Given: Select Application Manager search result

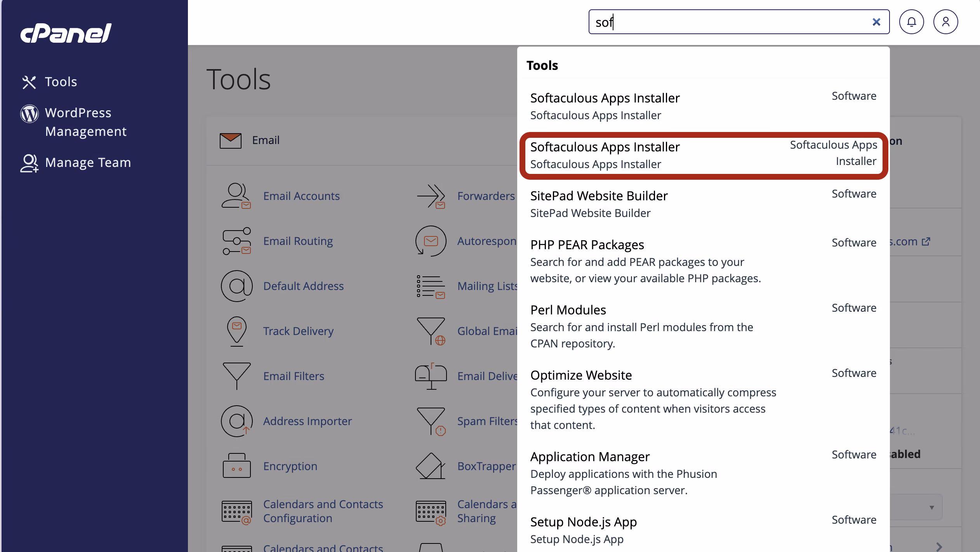Looking at the screenshot, I should click(703, 473).
